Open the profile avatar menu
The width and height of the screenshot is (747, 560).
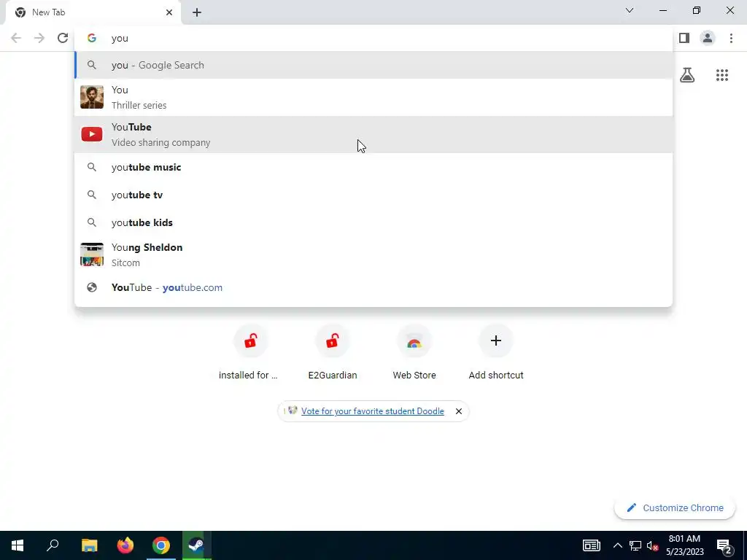tap(708, 38)
